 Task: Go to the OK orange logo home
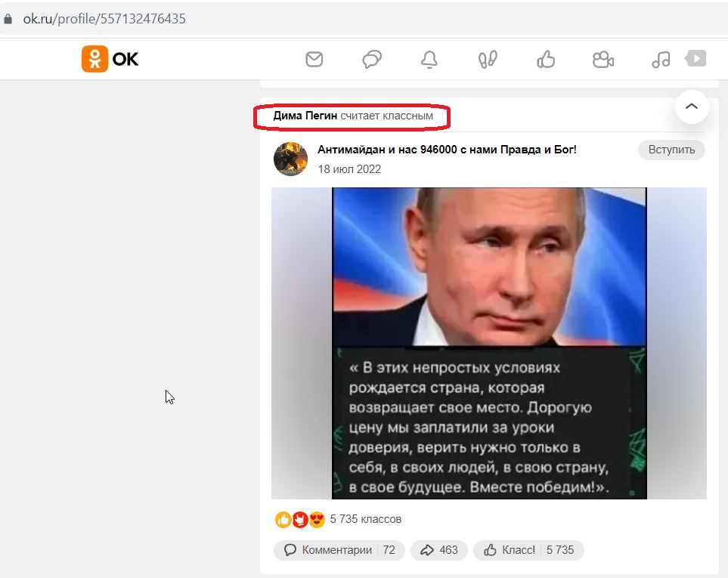[110, 59]
